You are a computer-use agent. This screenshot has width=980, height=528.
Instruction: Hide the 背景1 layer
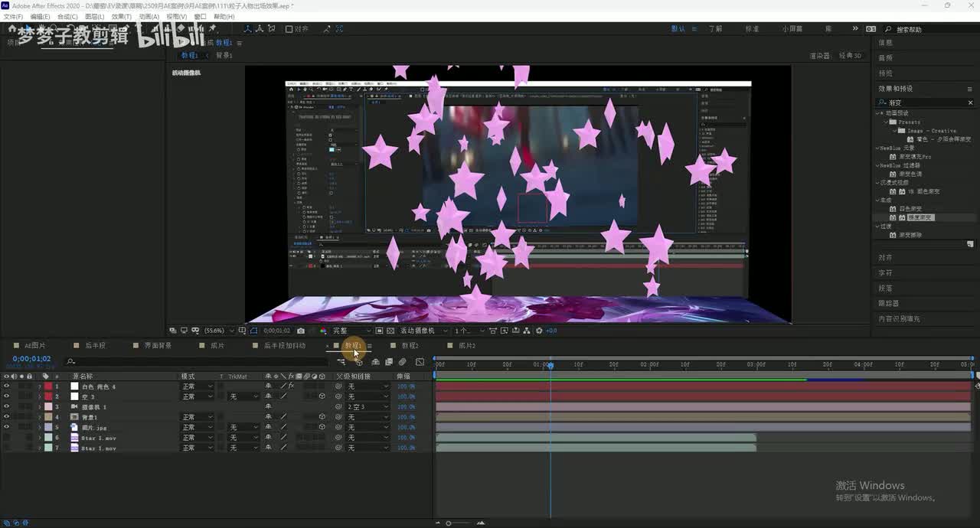pyautogui.click(x=6, y=417)
